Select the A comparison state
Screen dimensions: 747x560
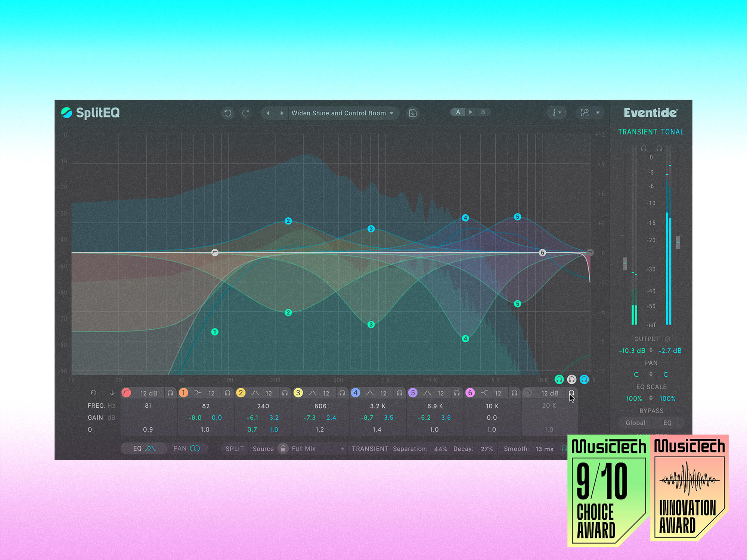(458, 112)
